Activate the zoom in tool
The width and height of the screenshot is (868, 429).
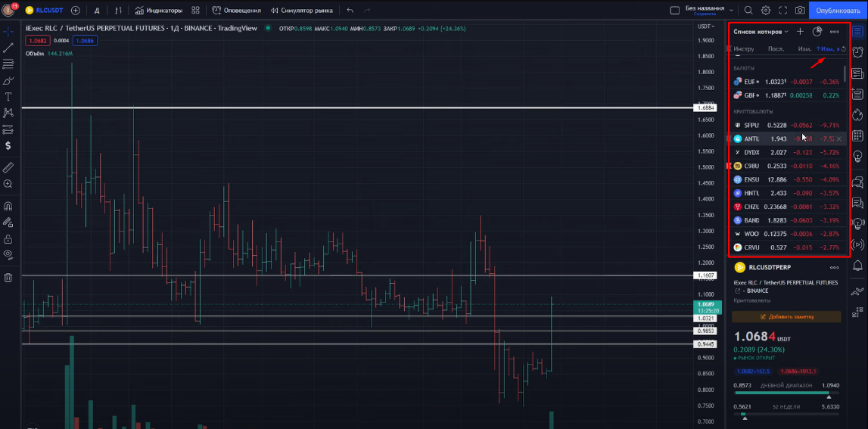8,184
